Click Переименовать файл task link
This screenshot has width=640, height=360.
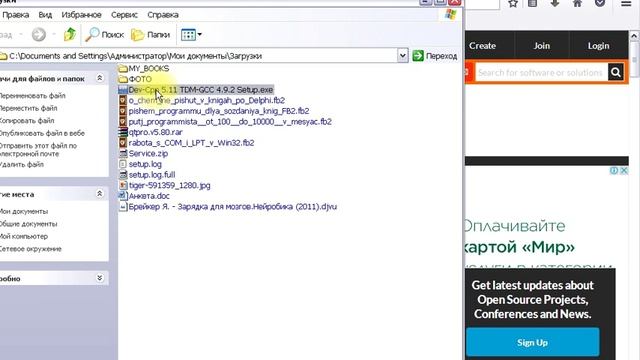32,96
